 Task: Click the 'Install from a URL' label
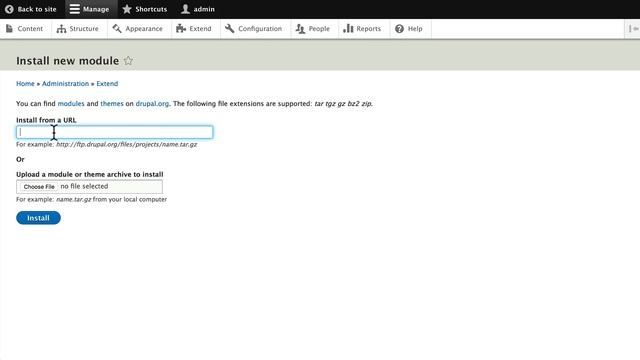pyautogui.click(x=46, y=120)
